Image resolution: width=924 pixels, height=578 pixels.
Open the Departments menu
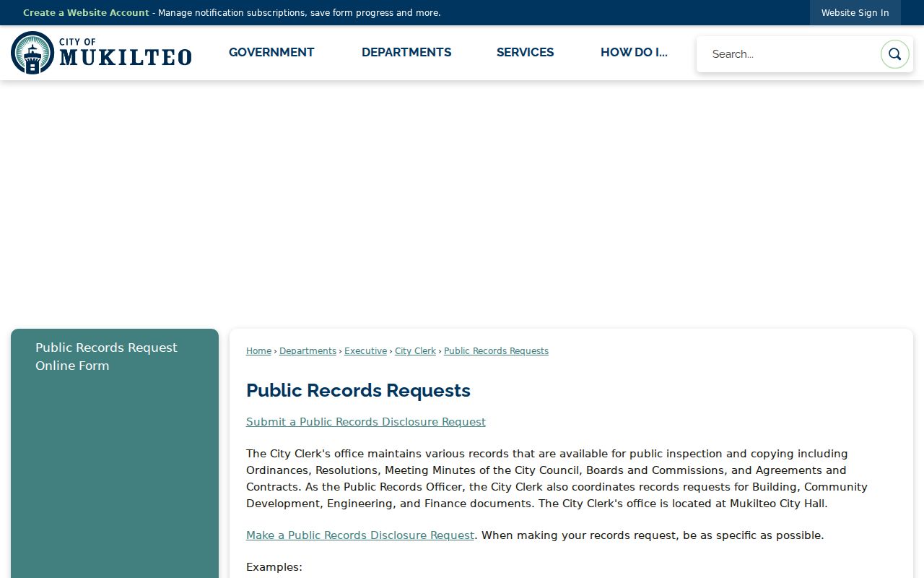click(406, 53)
